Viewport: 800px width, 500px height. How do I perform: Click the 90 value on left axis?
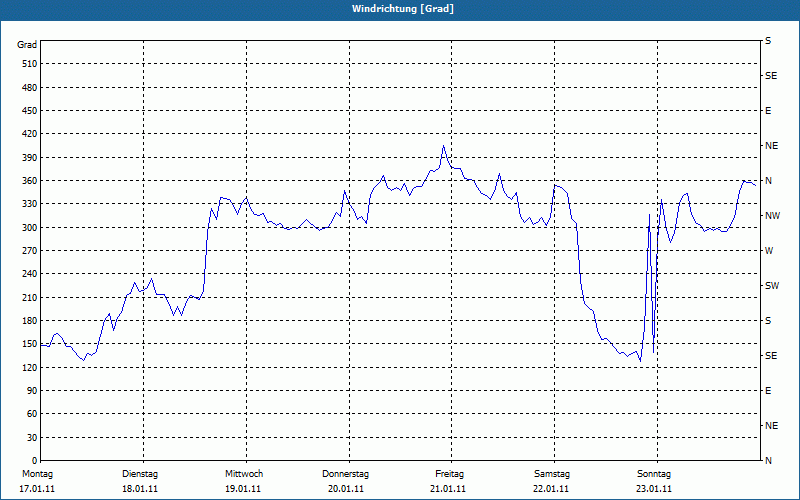click(32, 391)
